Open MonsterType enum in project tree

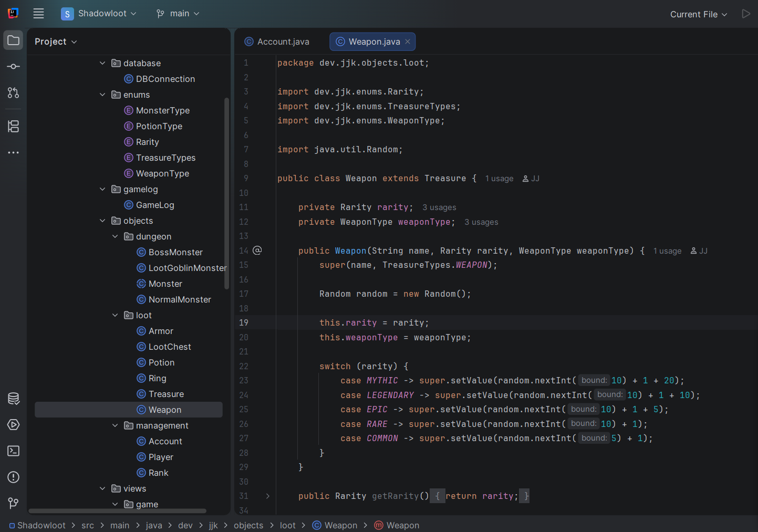click(x=157, y=110)
